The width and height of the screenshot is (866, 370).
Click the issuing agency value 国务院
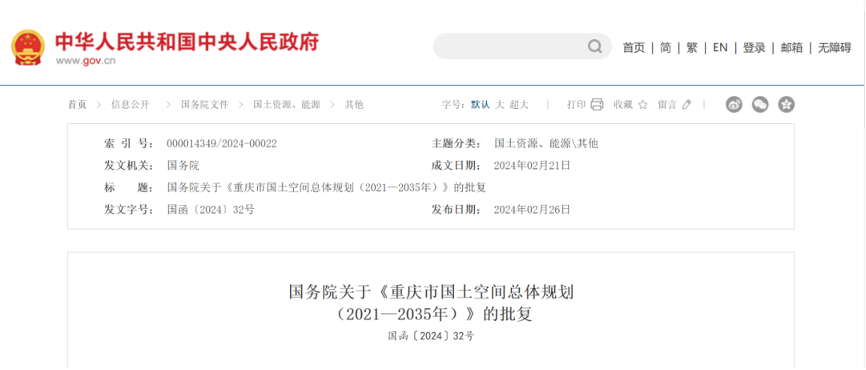tap(183, 166)
